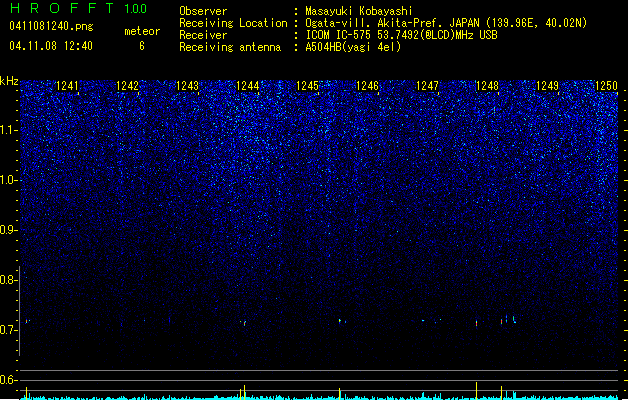This screenshot has width=629, height=400.
Task: Select the Ogata-vill. Akita-Pref. JAPAN location text
Action: coord(446,23)
